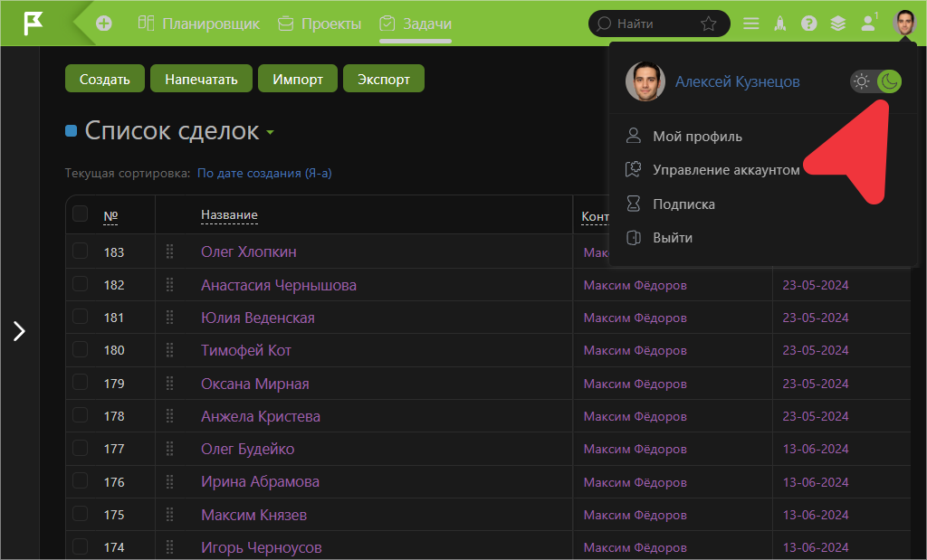Open the hamburger menu icon

click(750, 24)
